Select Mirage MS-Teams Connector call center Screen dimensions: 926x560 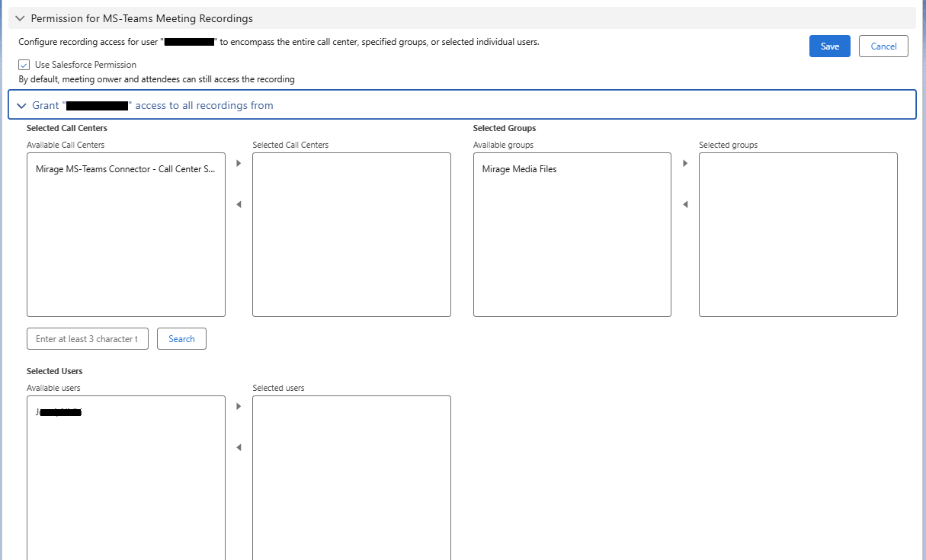coord(126,170)
